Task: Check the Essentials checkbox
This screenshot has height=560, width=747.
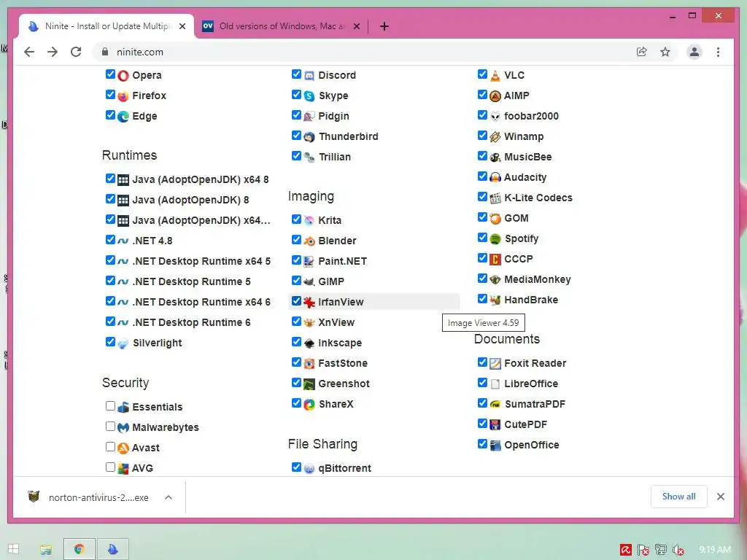Action: pos(111,405)
